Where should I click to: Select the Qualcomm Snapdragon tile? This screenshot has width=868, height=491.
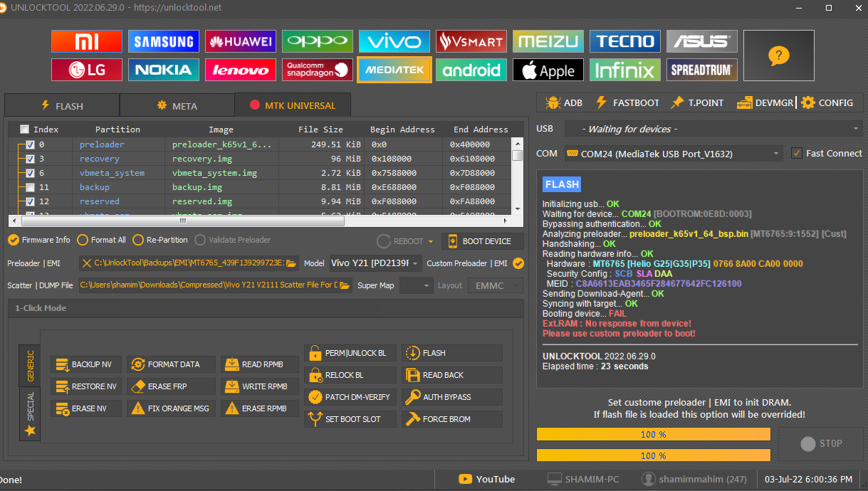(318, 70)
